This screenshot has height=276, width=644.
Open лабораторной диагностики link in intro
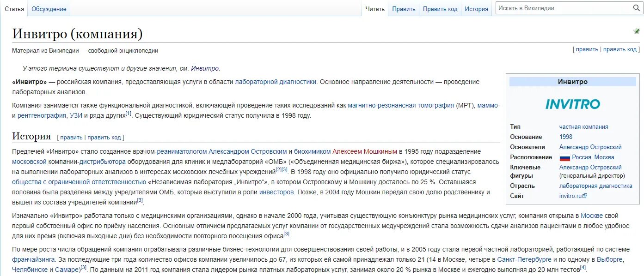click(x=276, y=82)
